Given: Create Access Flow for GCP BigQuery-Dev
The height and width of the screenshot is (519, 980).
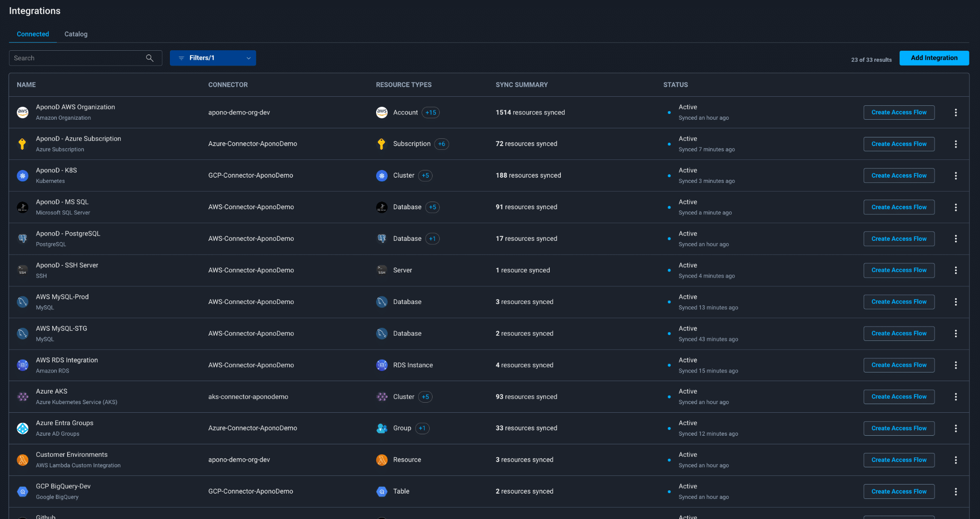Looking at the screenshot, I should (899, 492).
